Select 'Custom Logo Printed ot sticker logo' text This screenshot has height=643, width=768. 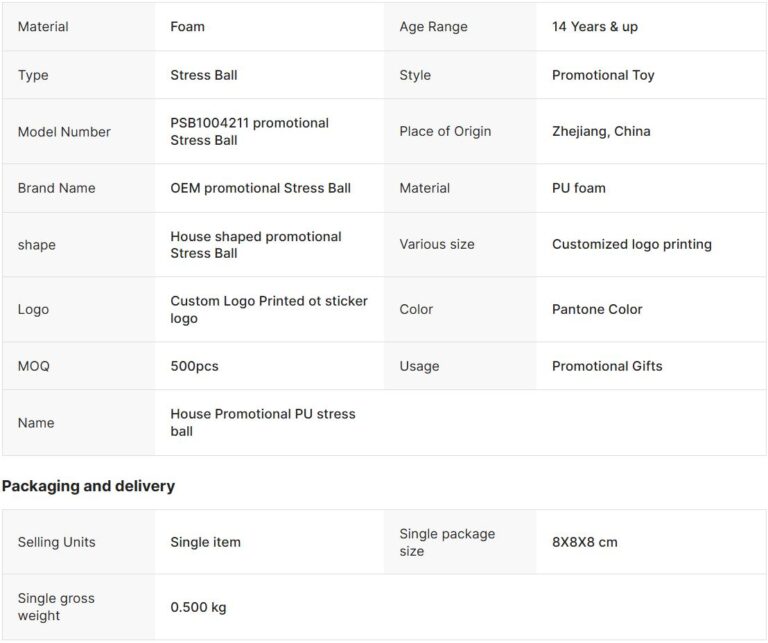(x=268, y=309)
